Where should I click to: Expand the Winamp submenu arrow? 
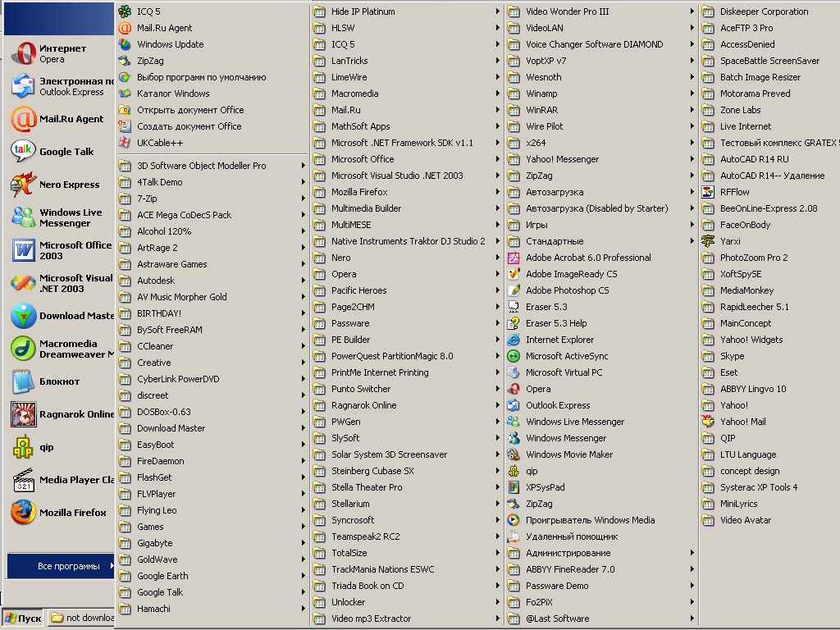[x=692, y=94]
